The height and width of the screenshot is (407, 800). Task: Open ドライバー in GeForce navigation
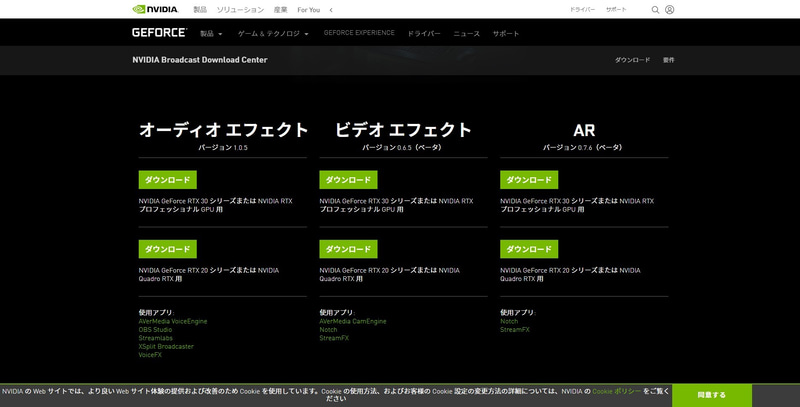tap(423, 34)
